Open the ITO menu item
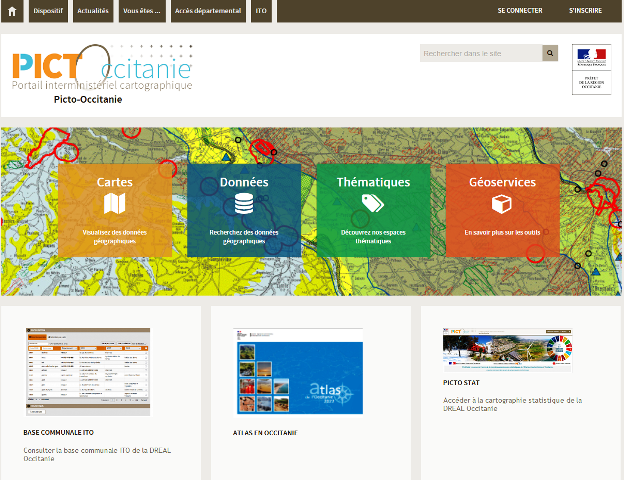Image resolution: width=624 pixels, height=480 pixels. [261, 11]
